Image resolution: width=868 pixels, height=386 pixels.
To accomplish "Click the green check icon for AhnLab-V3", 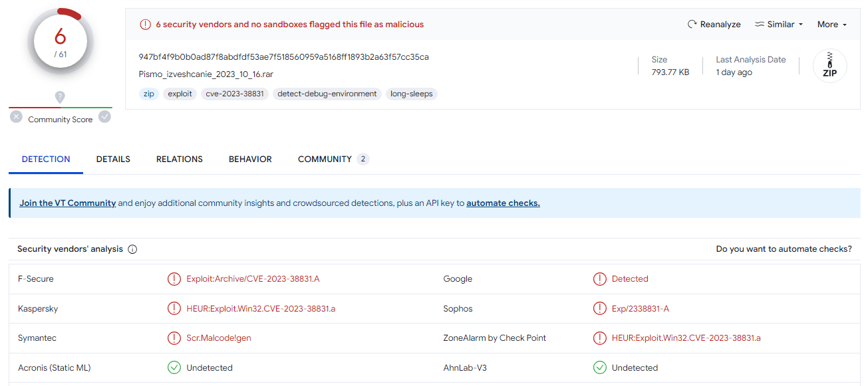I will [599, 367].
